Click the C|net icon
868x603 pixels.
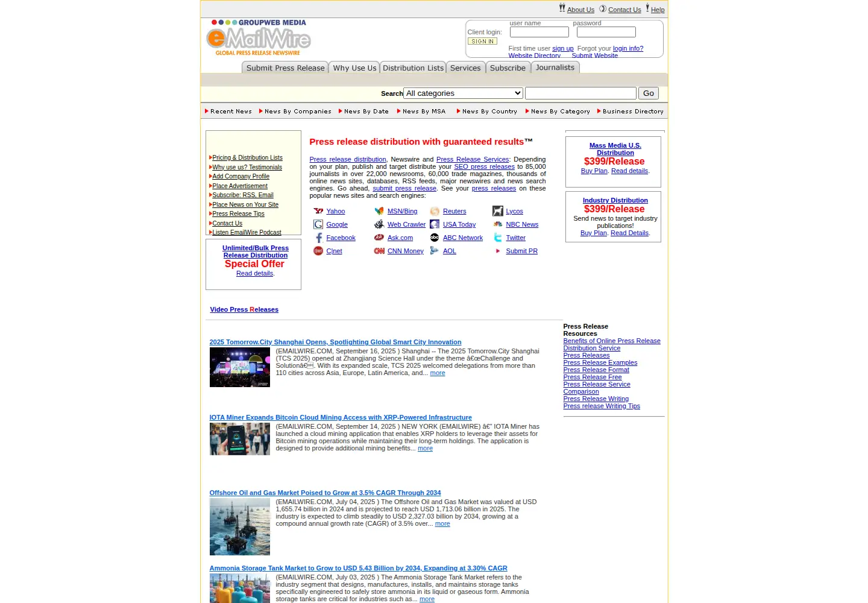click(x=318, y=251)
